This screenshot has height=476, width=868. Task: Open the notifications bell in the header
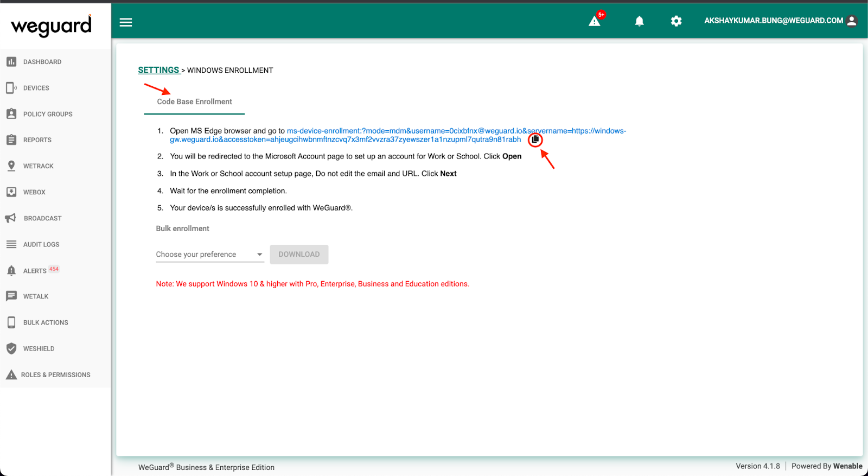pos(640,21)
